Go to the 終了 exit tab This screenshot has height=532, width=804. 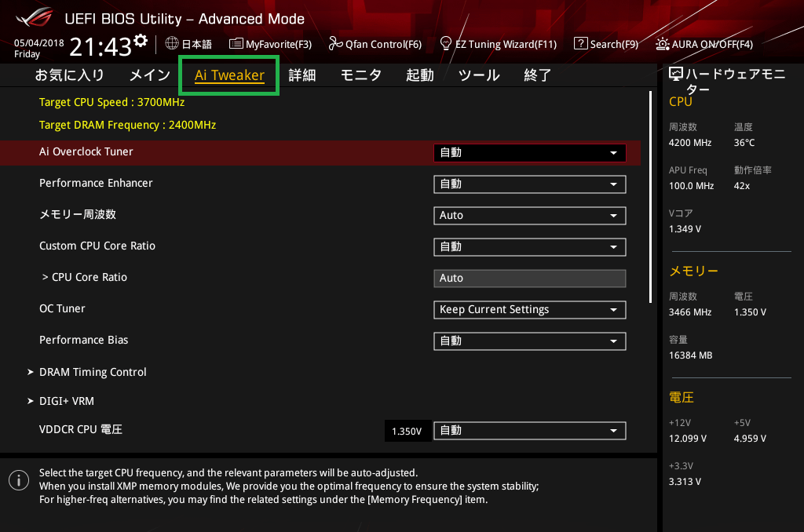538,75
